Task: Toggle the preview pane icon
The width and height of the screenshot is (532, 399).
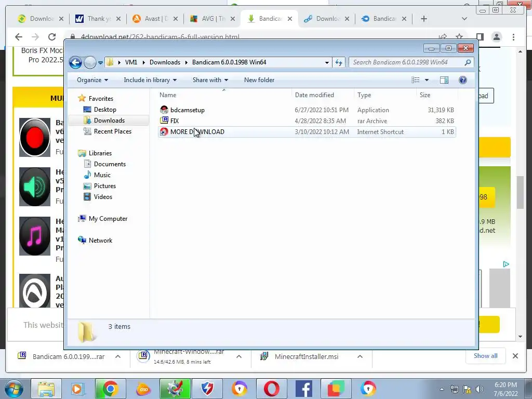Action: (444, 80)
